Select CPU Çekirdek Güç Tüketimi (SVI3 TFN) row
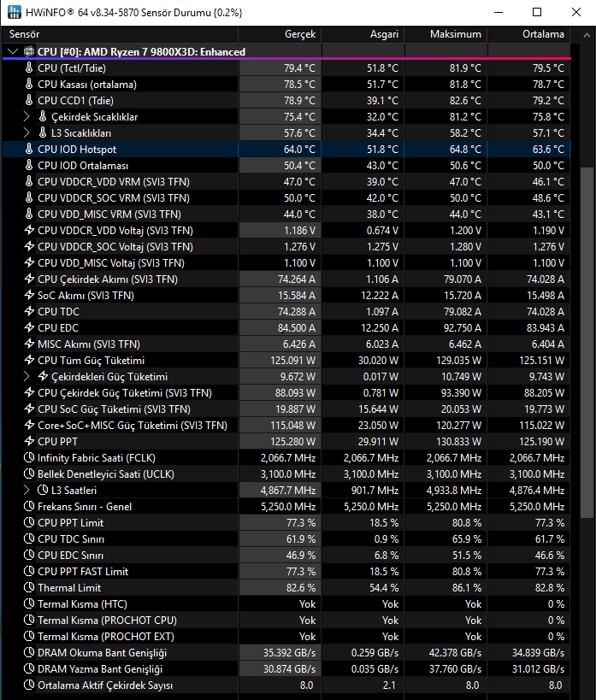Image resolution: width=596 pixels, height=700 pixels. click(286, 393)
